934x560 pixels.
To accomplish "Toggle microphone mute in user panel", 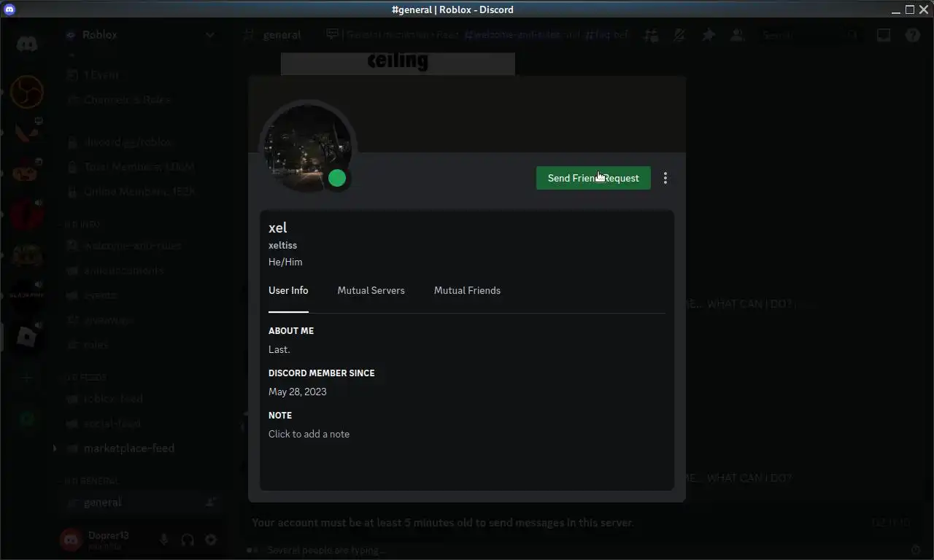I will point(164,540).
